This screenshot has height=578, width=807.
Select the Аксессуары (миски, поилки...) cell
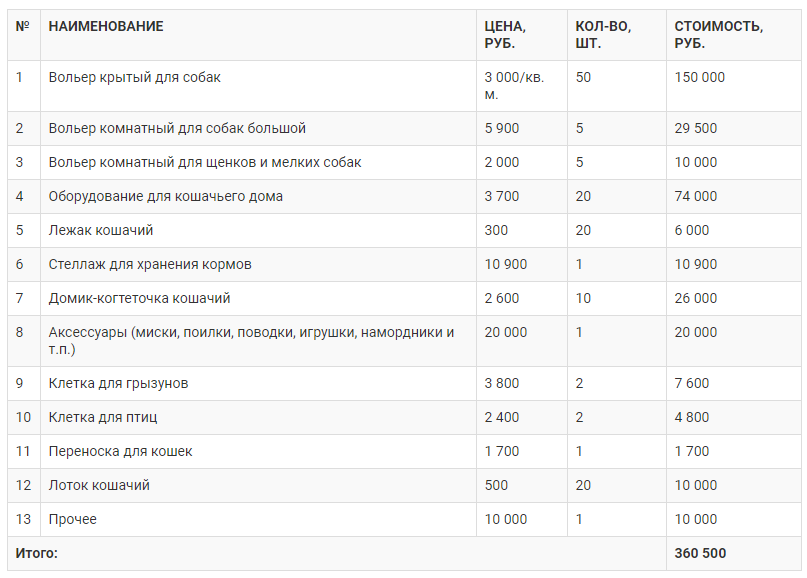click(x=258, y=341)
